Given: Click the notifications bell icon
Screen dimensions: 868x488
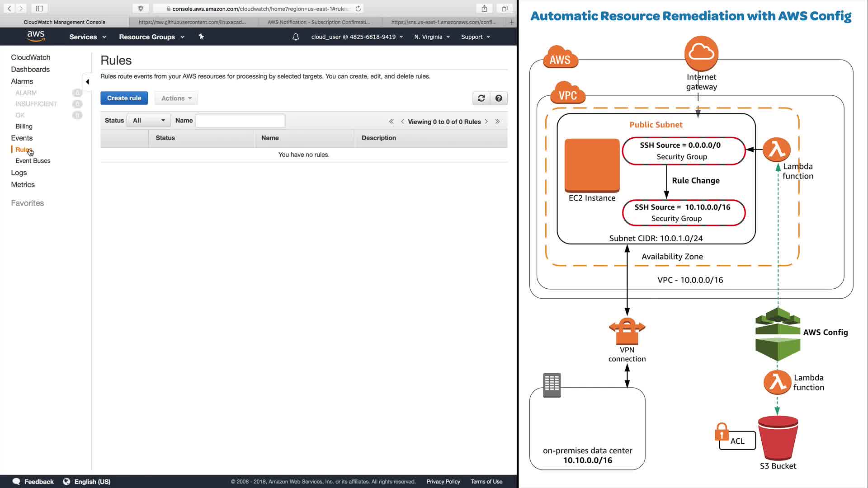Looking at the screenshot, I should coord(296,37).
